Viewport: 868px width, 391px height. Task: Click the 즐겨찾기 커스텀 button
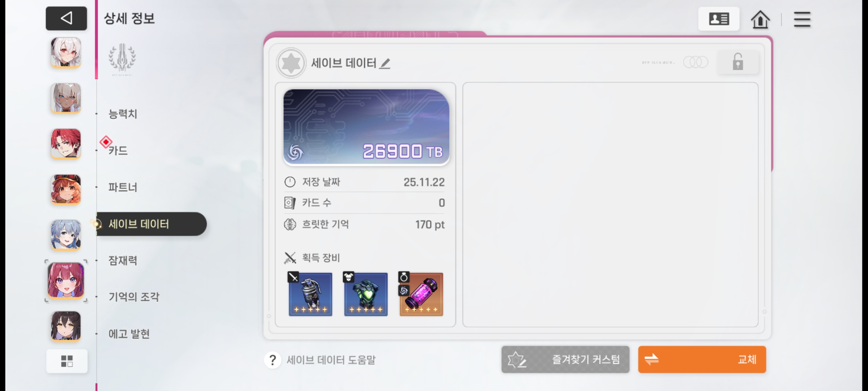coord(565,360)
